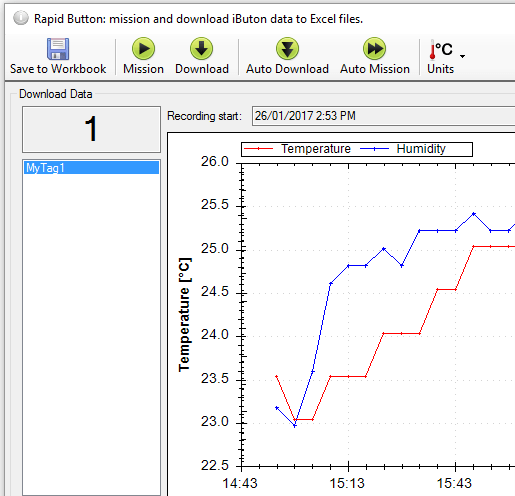The height and width of the screenshot is (496, 515).
Task: Click the 'Mission' toolbar label
Action: pos(143,69)
